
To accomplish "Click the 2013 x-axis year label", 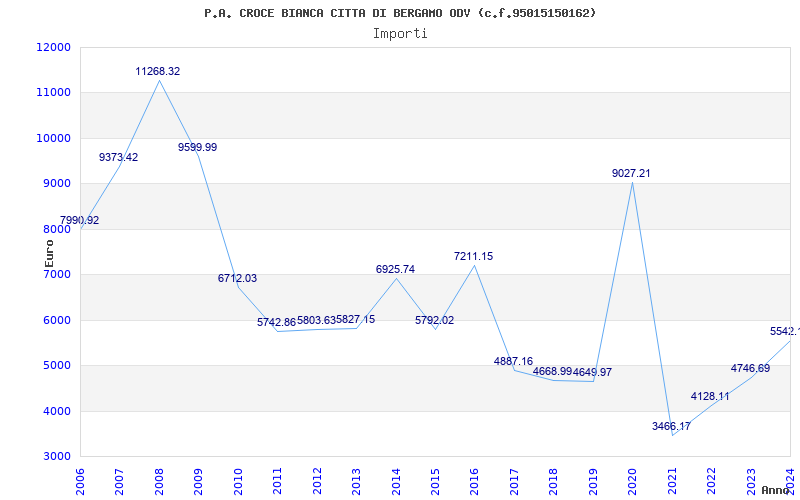I will pos(356,481).
